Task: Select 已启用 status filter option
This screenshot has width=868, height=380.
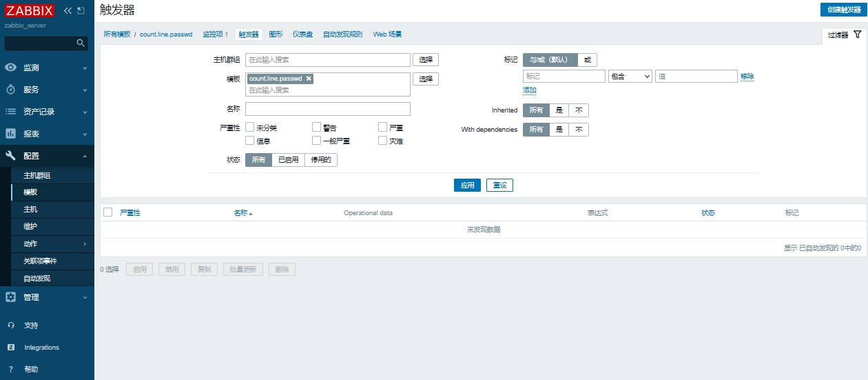Action: click(x=288, y=160)
